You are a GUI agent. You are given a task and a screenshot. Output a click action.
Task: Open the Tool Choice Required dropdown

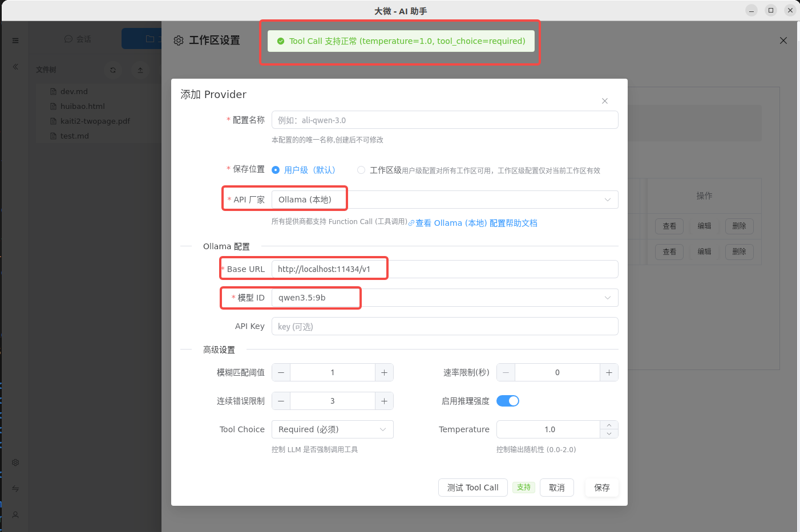coord(332,429)
